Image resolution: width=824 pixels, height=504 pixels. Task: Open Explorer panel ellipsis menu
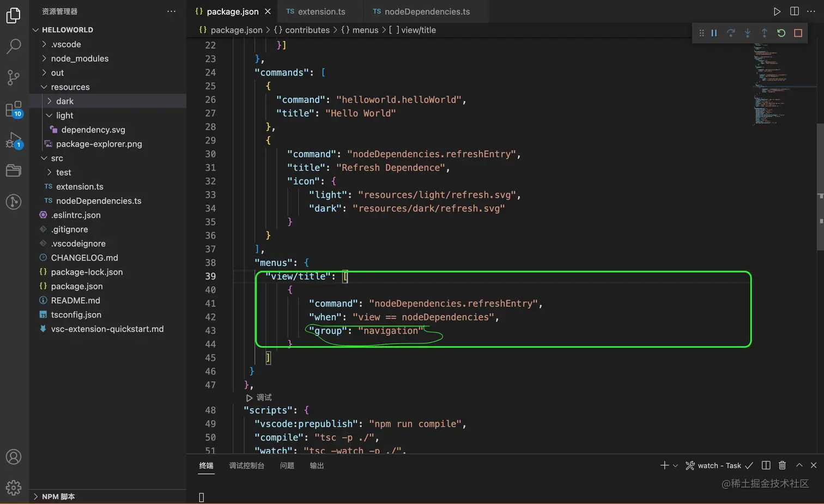click(171, 11)
